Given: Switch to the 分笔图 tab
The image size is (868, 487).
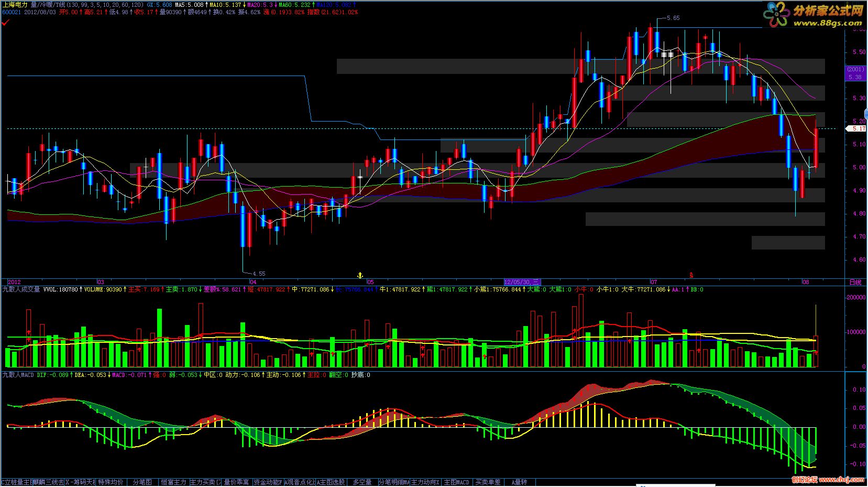Looking at the screenshot, I should coord(142,482).
